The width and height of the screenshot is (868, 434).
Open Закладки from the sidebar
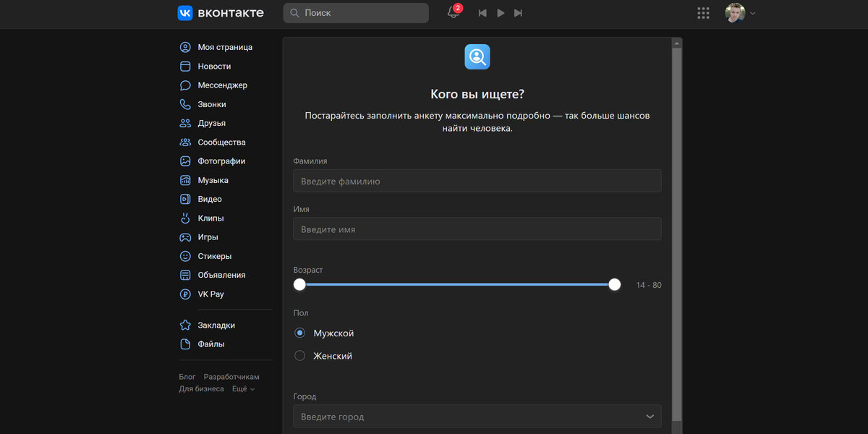216,325
